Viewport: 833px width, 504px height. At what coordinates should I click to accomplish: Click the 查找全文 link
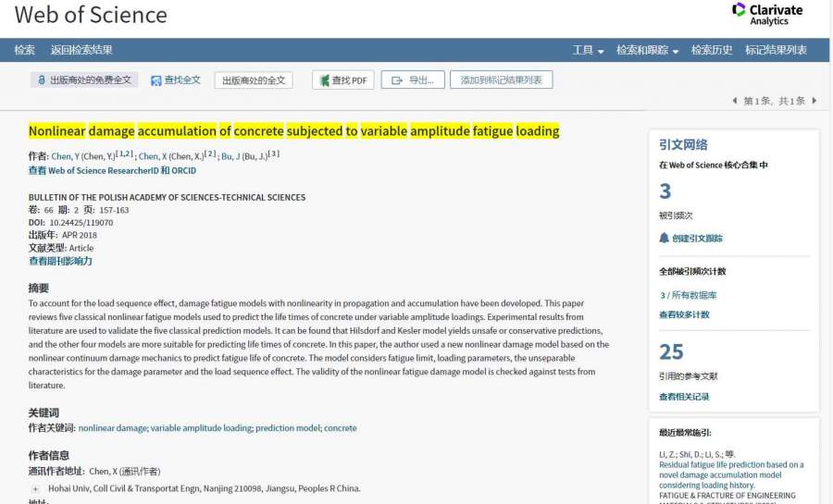point(176,80)
